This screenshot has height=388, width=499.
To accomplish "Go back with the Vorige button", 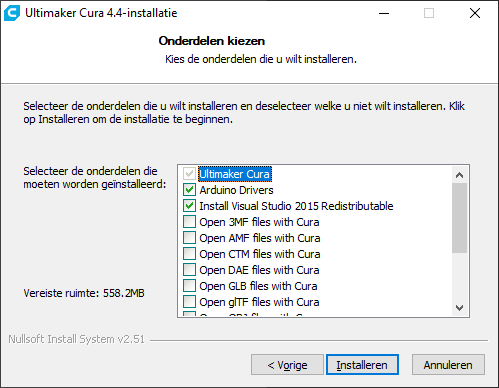I will point(287,365).
